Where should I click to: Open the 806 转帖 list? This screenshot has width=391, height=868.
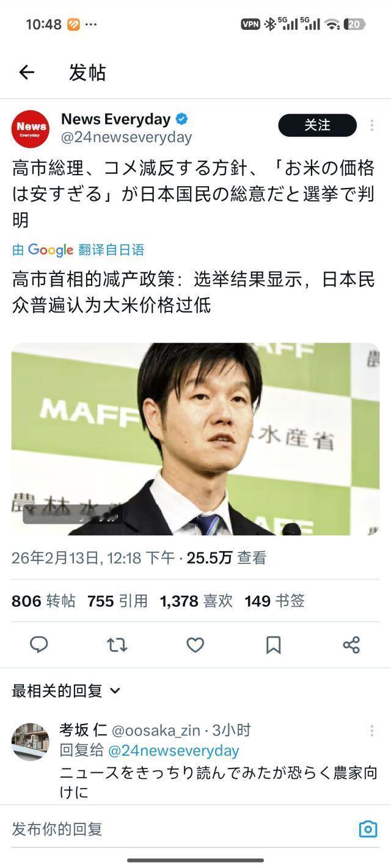tap(43, 601)
